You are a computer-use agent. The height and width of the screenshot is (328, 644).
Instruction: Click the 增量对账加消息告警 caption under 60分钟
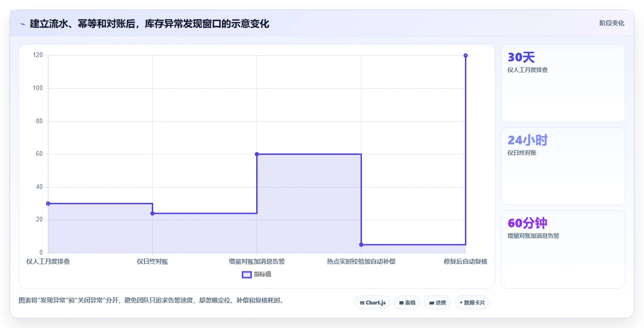pos(533,236)
